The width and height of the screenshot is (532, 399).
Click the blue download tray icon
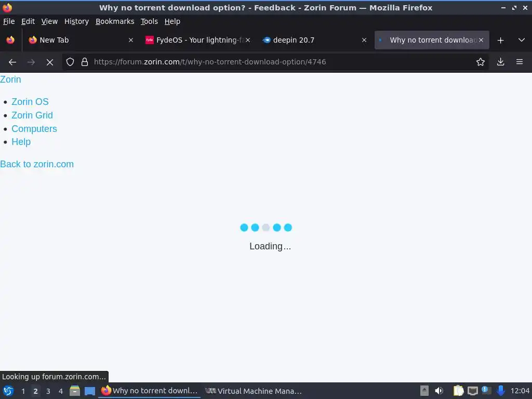click(500, 391)
